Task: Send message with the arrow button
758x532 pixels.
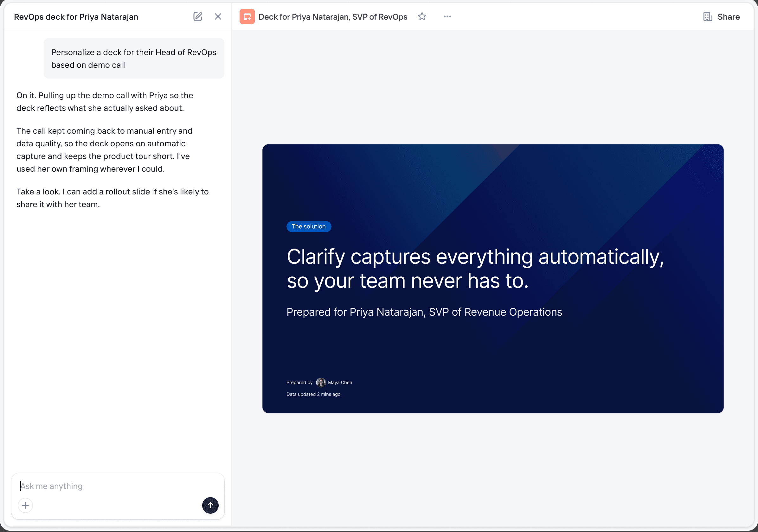Action: click(x=210, y=505)
